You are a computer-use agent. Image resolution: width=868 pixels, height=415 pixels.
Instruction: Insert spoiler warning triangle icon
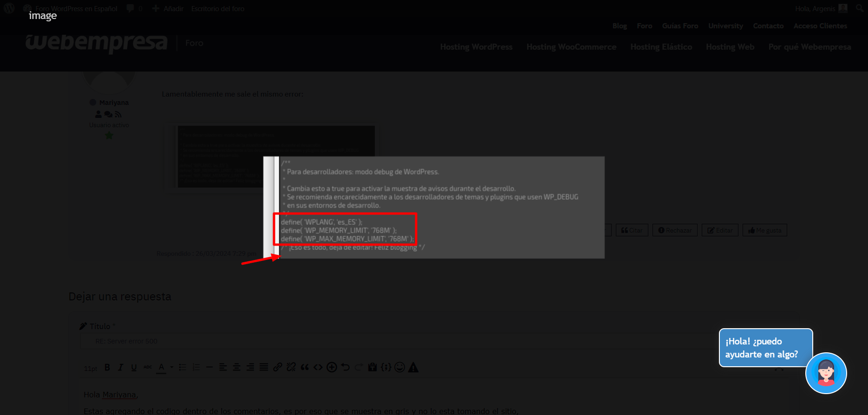[413, 367]
